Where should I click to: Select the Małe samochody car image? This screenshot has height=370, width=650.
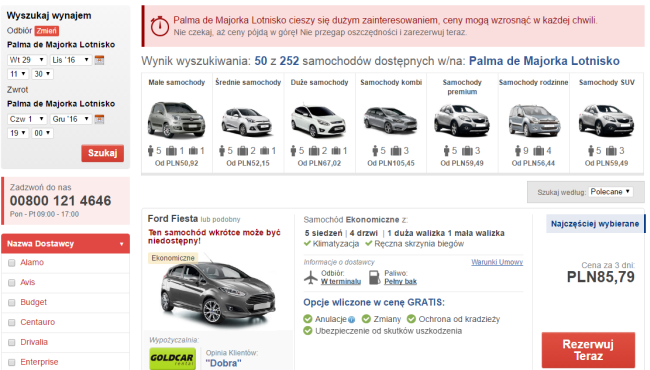(177, 119)
